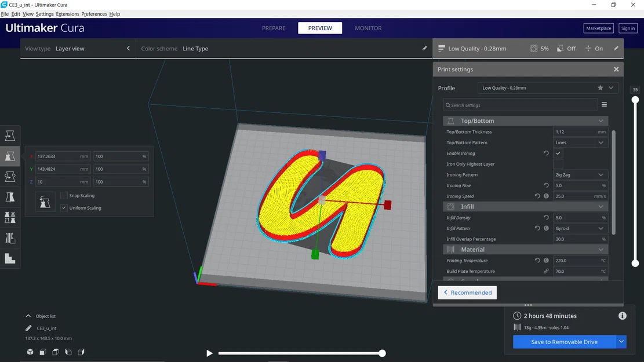The height and width of the screenshot is (362, 644).
Task: Toggle Uniform Scaling checkbox
Action: [x=64, y=208]
